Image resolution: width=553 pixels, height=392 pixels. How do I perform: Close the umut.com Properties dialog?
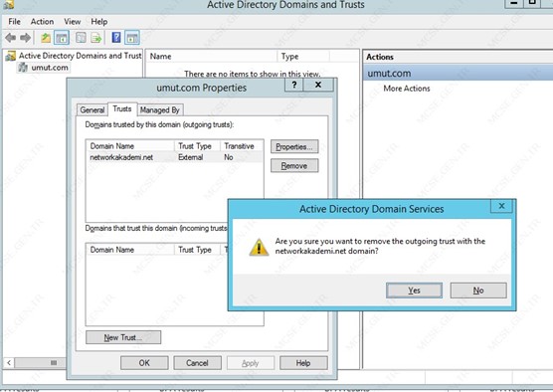[318, 85]
